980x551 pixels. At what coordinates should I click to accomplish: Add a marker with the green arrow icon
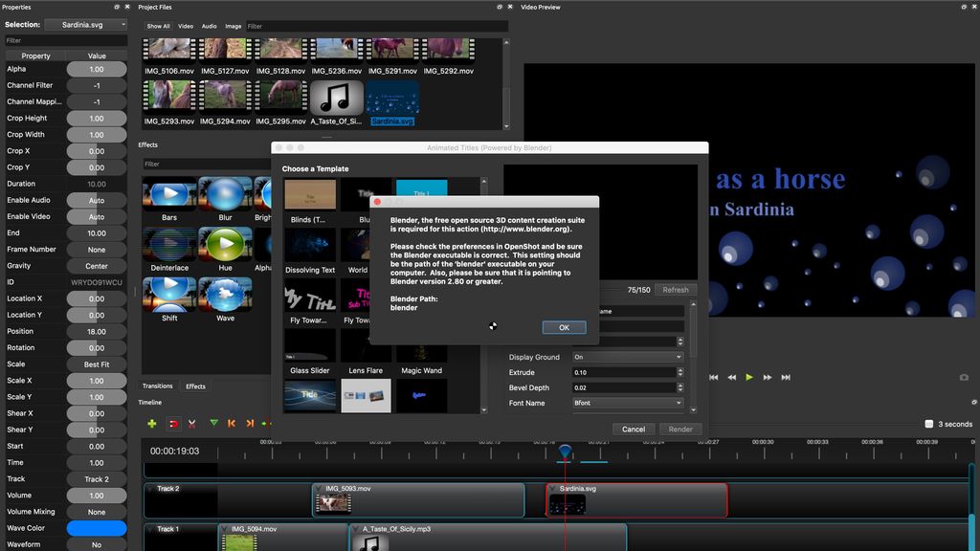point(213,423)
